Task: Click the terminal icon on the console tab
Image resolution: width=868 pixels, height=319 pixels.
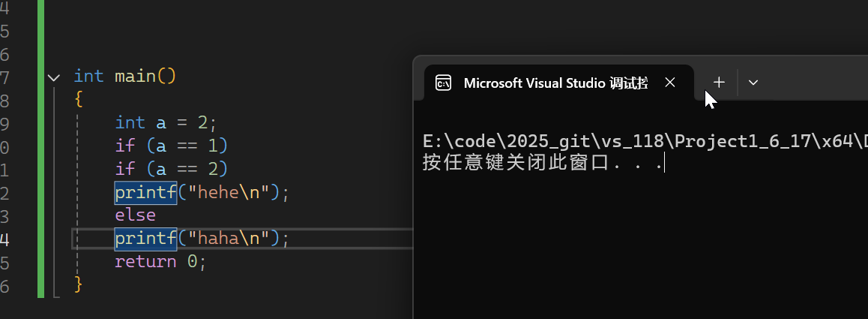Action: pyautogui.click(x=443, y=83)
